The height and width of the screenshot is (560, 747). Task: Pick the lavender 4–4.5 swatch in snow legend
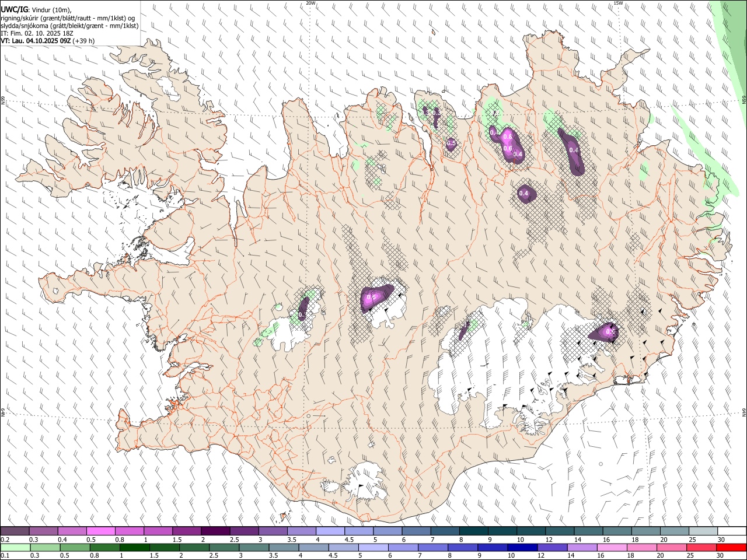pos(330,531)
